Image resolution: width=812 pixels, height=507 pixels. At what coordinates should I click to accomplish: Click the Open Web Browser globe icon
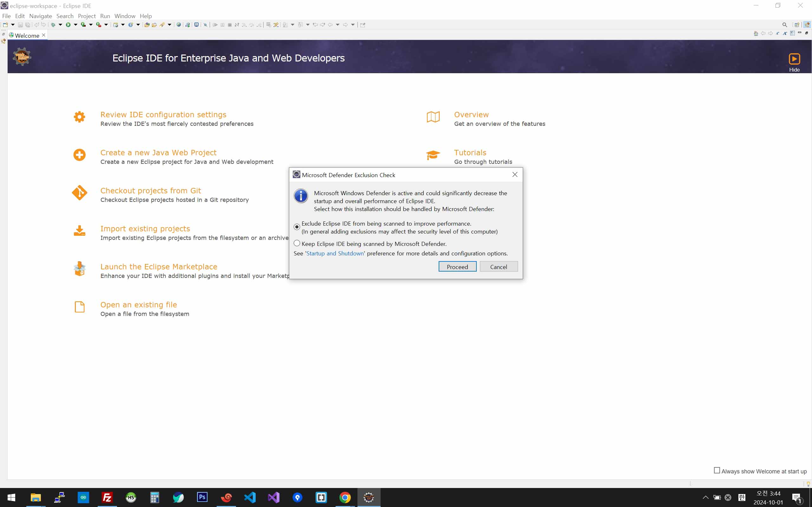coord(179,25)
